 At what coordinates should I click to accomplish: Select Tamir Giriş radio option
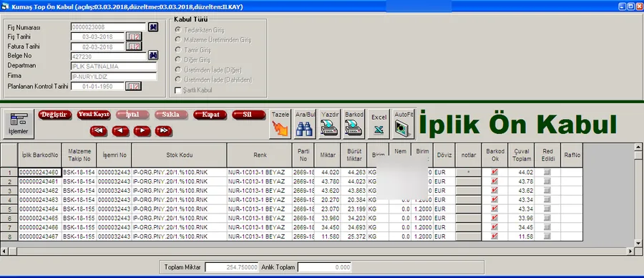point(178,49)
